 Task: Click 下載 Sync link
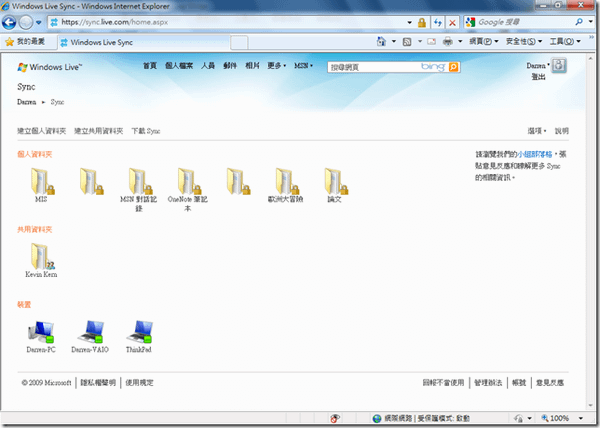tap(146, 131)
